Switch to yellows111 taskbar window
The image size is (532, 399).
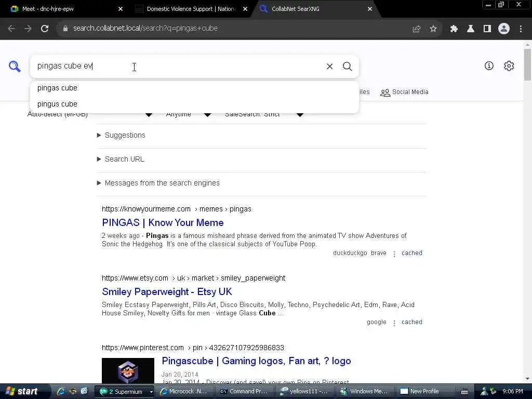tap(304, 392)
